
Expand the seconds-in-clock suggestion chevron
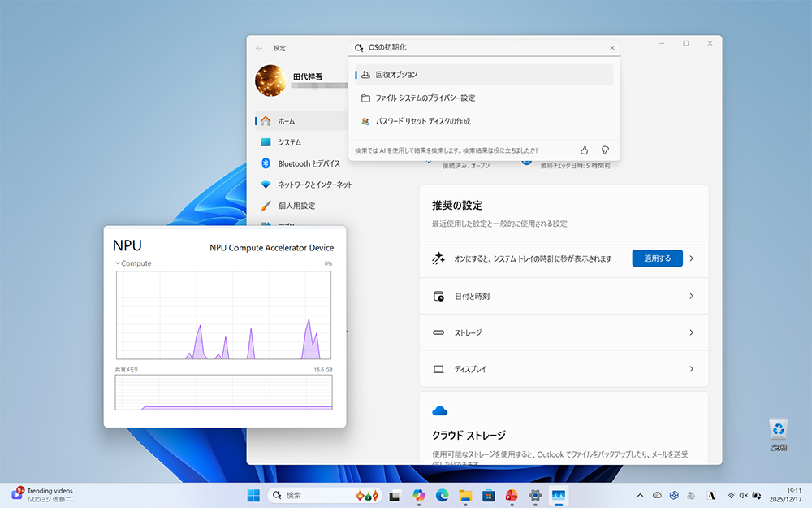tap(691, 258)
